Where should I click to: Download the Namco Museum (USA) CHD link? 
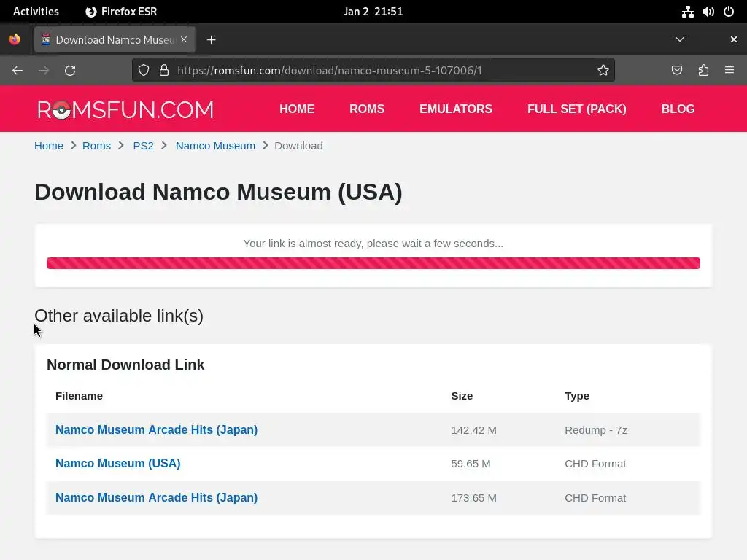tap(118, 463)
